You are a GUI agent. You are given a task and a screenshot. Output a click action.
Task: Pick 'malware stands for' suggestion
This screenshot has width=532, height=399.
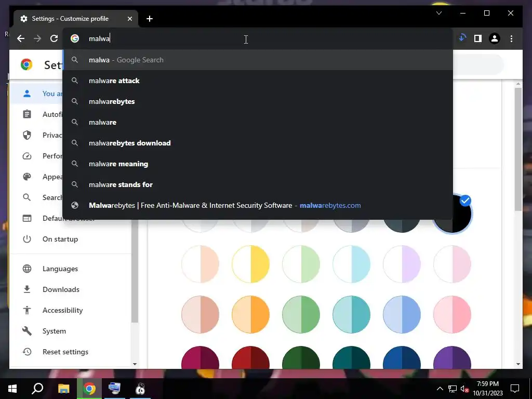(x=258, y=184)
